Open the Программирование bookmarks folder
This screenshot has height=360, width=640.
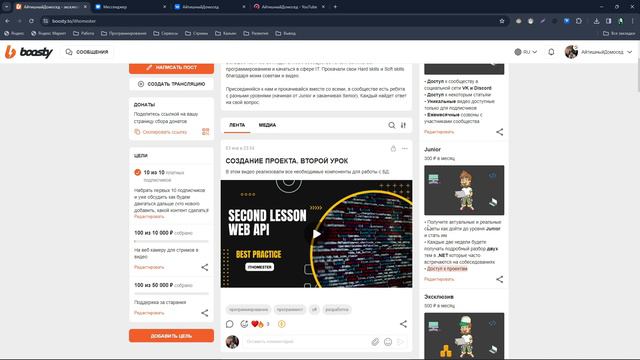coord(124,33)
